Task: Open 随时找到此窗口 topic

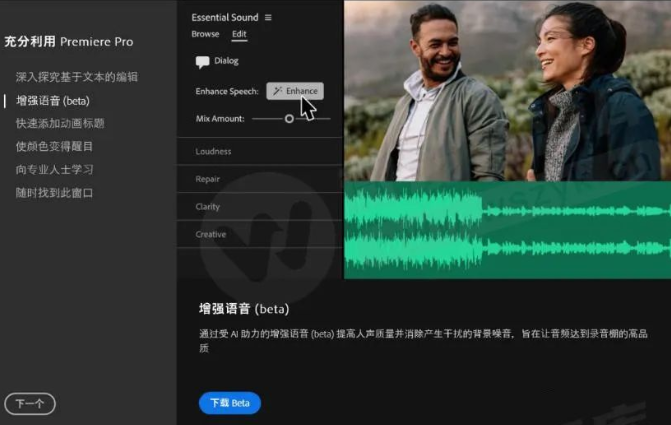Action: [54, 193]
